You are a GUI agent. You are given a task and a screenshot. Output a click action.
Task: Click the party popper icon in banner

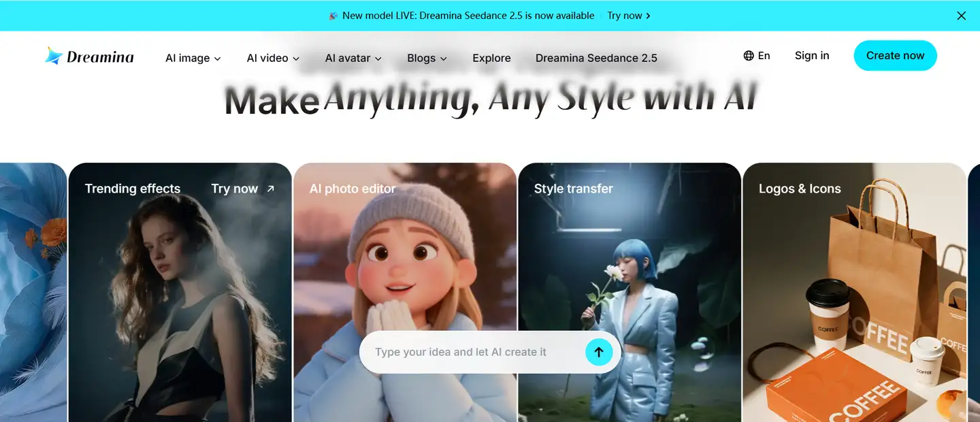(333, 16)
